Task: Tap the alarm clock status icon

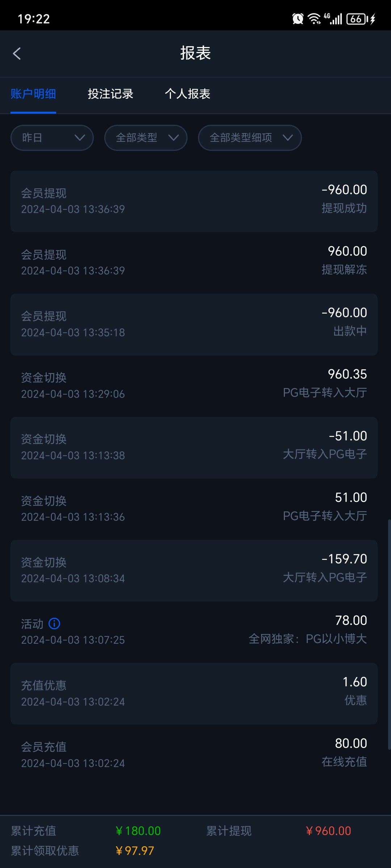Action: [298, 18]
